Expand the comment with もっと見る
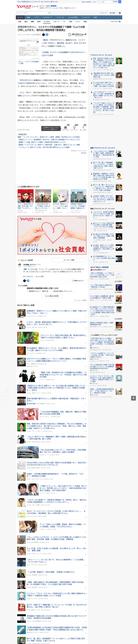138x644 pixels. click(40, 276)
